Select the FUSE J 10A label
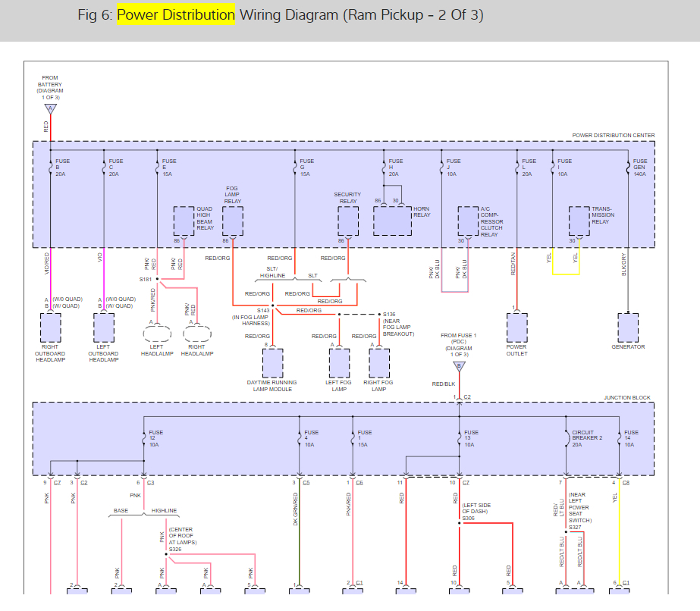 pos(453,168)
